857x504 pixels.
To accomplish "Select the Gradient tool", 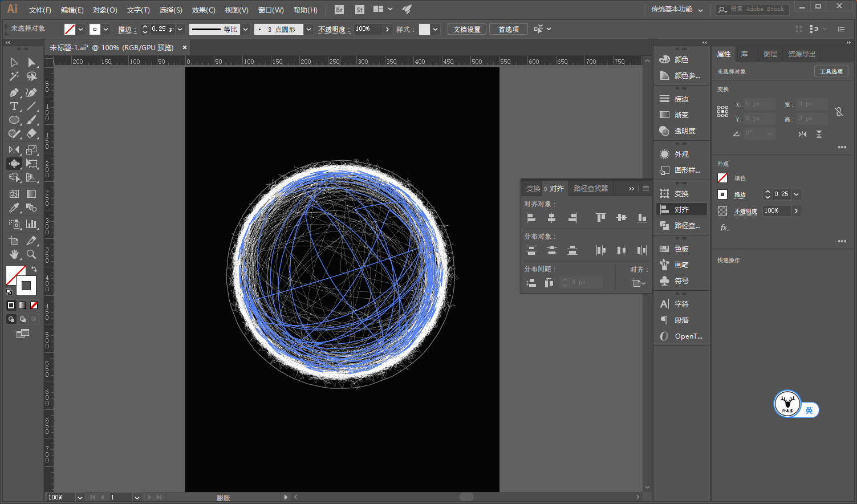I will tap(31, 194).
